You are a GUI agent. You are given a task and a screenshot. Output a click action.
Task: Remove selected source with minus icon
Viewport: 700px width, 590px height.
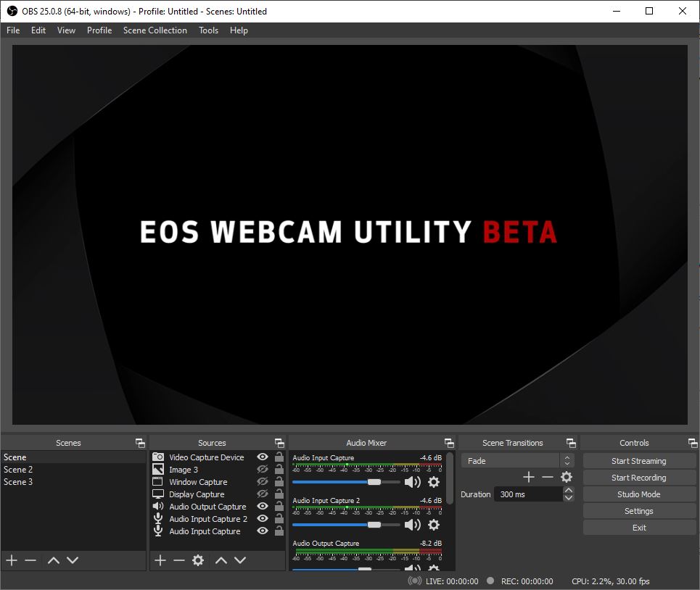(178, 560)
